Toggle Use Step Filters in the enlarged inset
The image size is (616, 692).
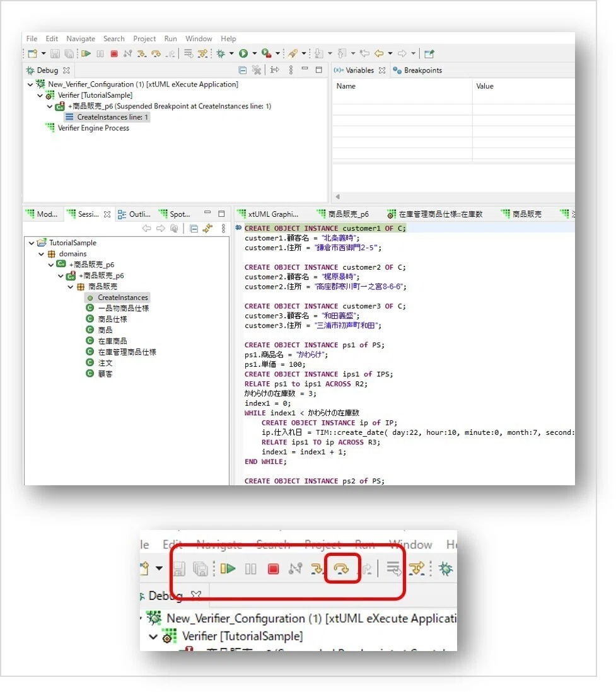416,569
